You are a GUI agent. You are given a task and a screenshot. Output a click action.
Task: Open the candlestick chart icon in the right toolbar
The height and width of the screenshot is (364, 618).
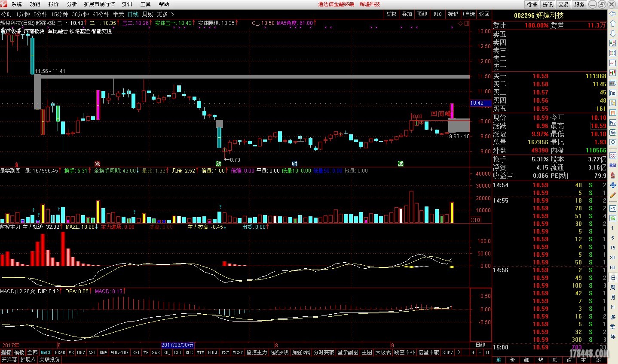tap(613, 73)
